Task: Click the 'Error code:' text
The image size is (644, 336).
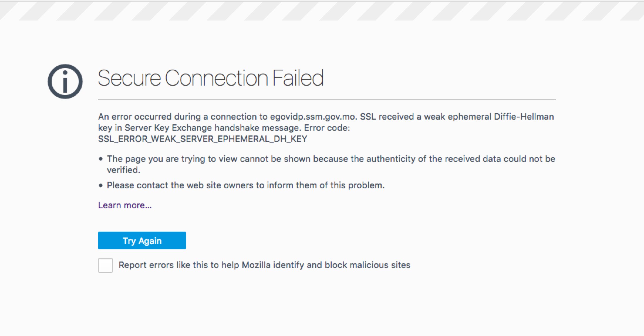Action: (327, 128)
